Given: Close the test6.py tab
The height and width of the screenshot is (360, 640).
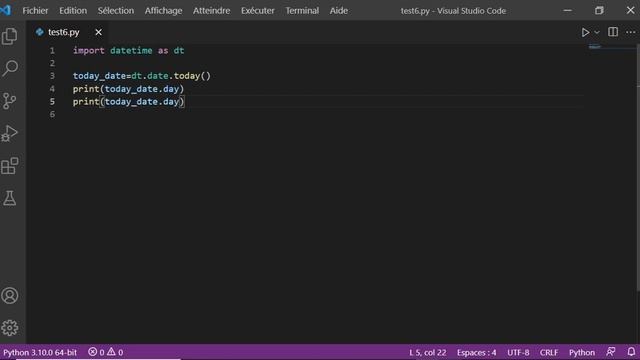Looking at the screenshot, I should (x=98, y=32).
